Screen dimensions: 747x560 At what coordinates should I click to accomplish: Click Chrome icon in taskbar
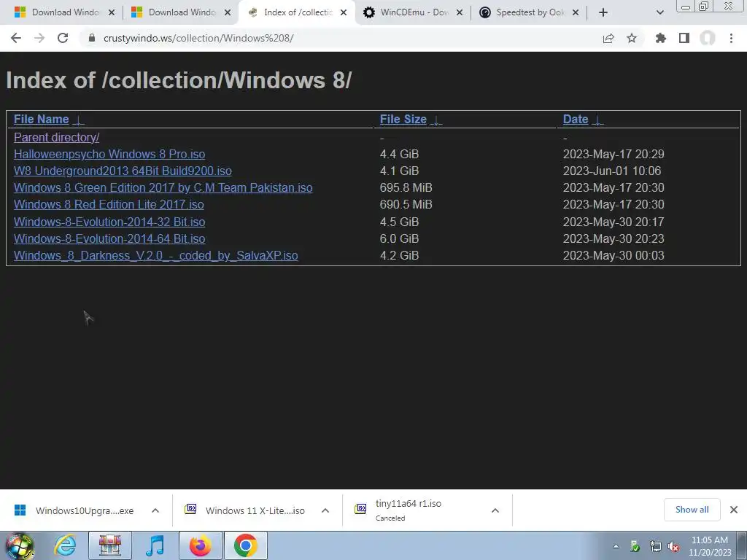(x=246, y=545)
